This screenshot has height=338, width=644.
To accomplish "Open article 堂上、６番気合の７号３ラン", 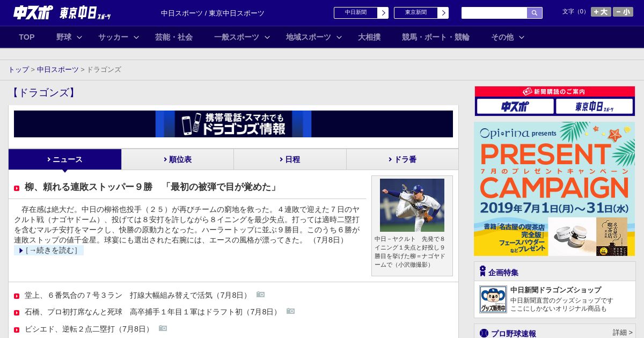I will click(137, 296).
